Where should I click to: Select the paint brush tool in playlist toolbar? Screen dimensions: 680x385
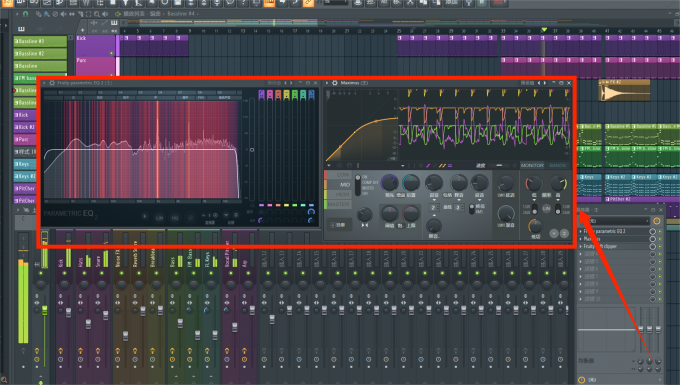point(47,14)
